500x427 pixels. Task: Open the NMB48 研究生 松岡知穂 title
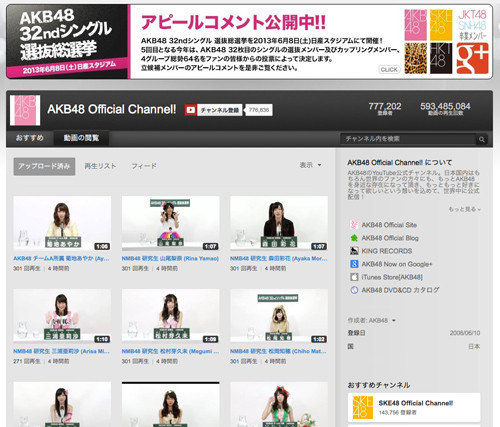pos(279,351)
